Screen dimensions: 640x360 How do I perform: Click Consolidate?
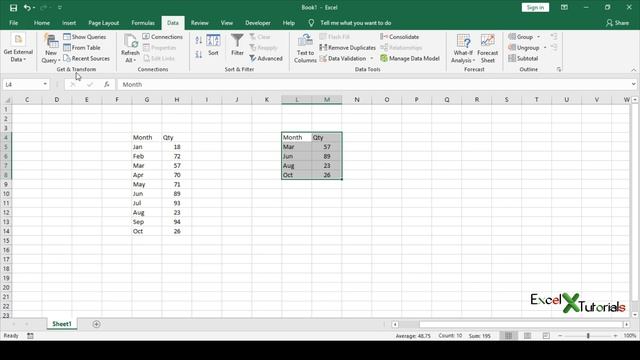pos(400,37)
